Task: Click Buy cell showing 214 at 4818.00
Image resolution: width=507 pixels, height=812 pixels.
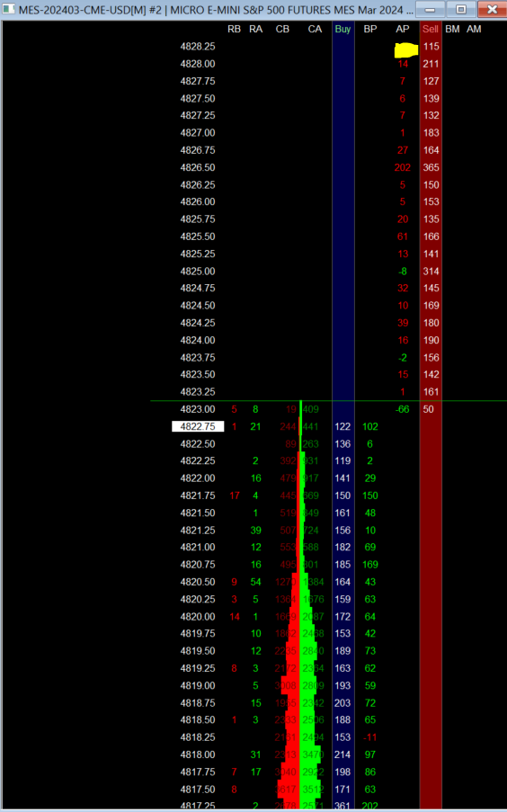Action: (342, 754)
